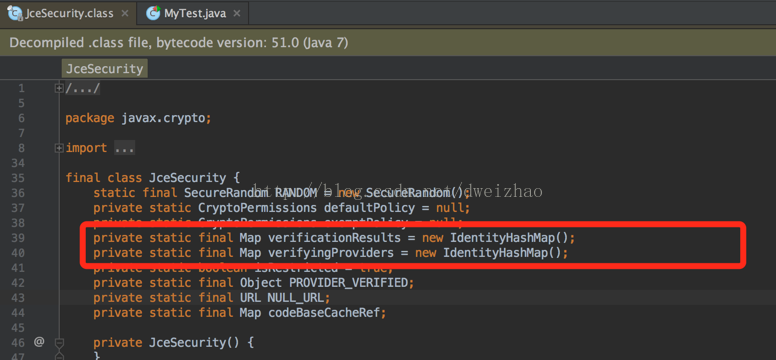The height and width of the screenshot is (360, 776).
Task: Click the verificationResults field name
Action: tap(334, 238)
